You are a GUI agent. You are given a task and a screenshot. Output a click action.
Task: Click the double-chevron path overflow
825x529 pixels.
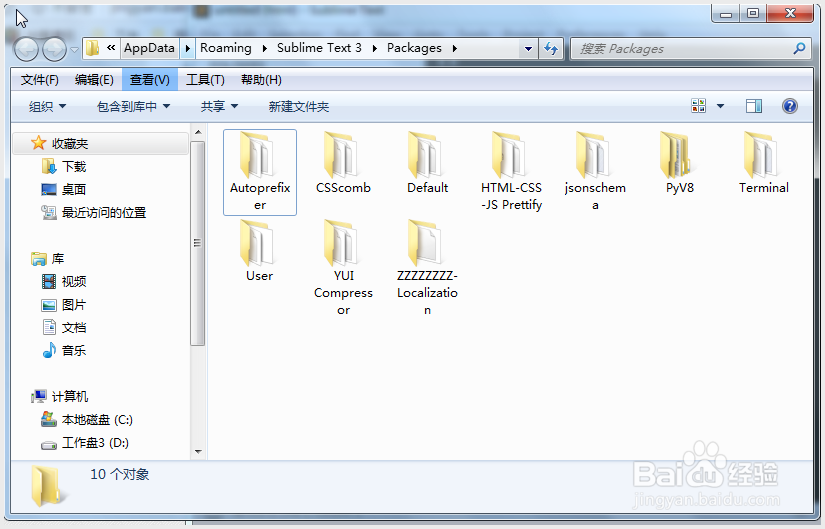point(111,48)
